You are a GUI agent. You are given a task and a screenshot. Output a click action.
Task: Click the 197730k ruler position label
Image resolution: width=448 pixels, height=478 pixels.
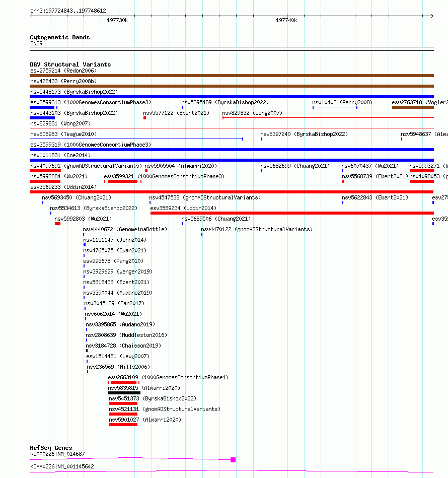117,21
